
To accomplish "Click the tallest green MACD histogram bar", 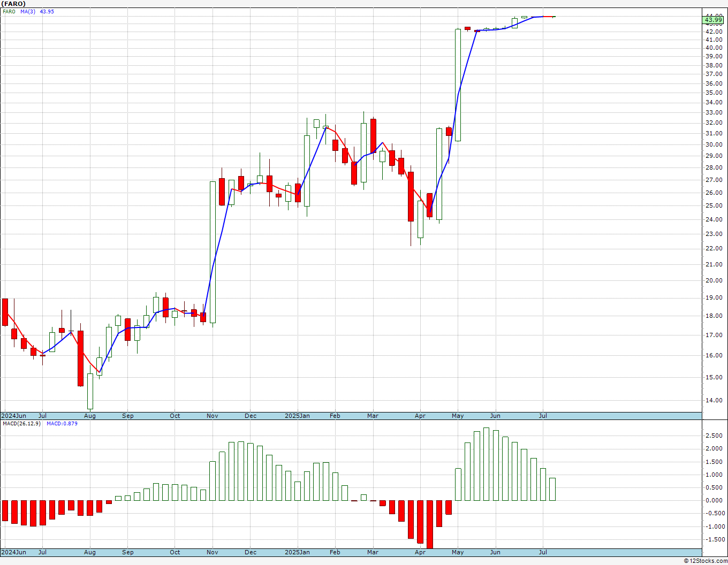I will tap(486, 464).
